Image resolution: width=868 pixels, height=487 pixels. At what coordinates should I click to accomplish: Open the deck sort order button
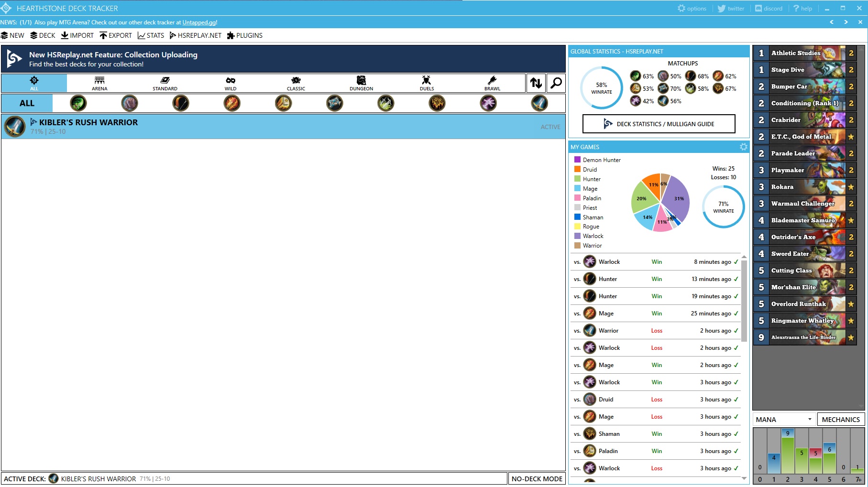536,83
